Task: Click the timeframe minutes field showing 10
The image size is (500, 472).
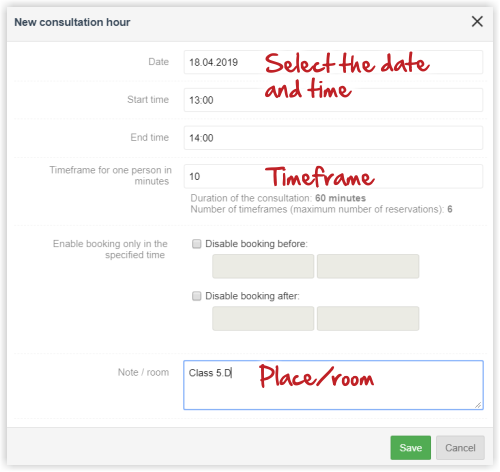Action: [x=333, y=176]
